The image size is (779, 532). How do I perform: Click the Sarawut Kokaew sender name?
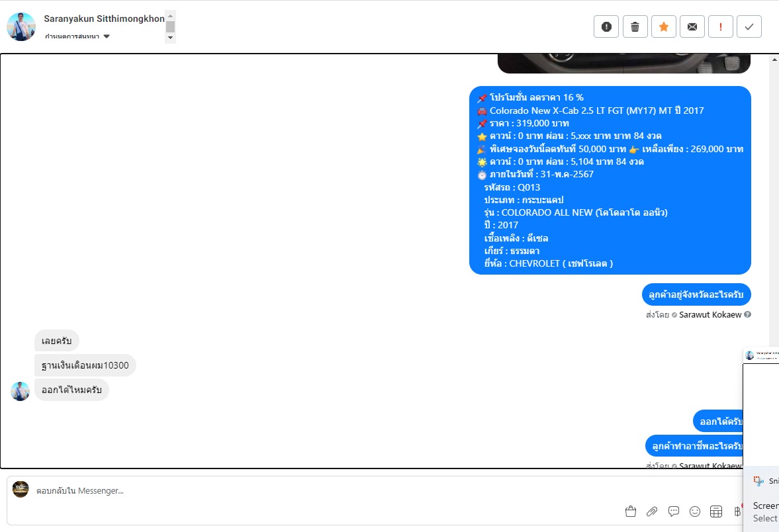tap(710, 314)
